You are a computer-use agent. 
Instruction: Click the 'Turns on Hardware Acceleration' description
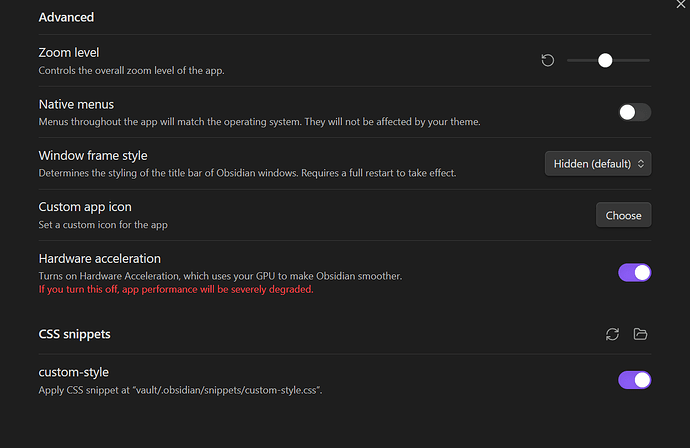pos(220,276)
